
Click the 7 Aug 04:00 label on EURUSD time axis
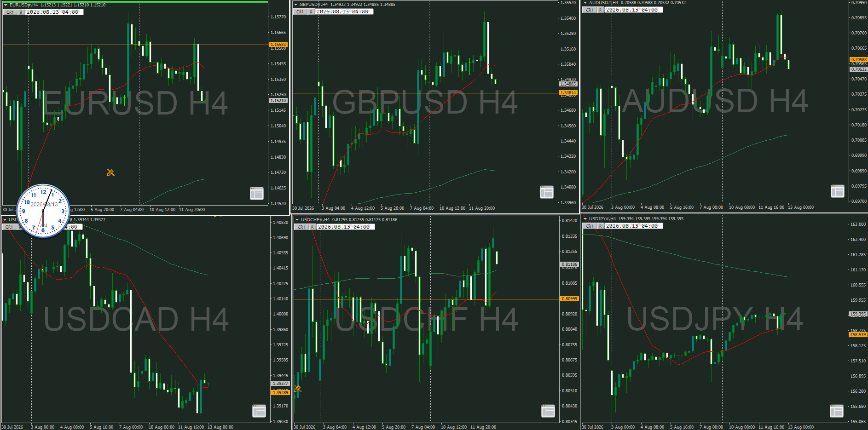(x=132, y=210)
